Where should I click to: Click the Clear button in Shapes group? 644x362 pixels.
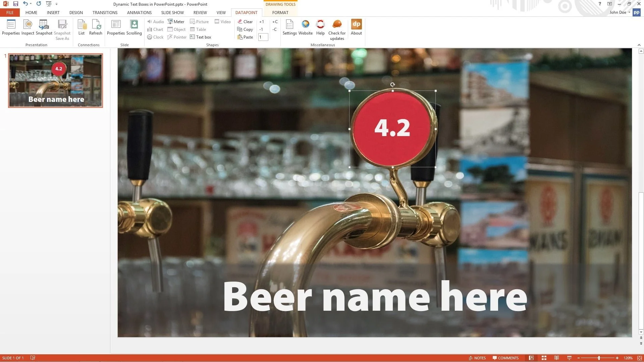point(246,21)
